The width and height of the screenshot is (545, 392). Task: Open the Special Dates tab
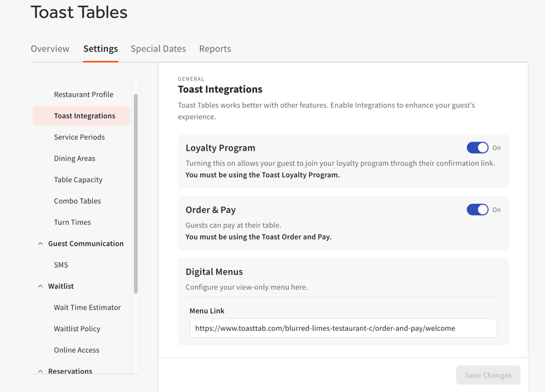pyautogui.click(x=158, y=49)
